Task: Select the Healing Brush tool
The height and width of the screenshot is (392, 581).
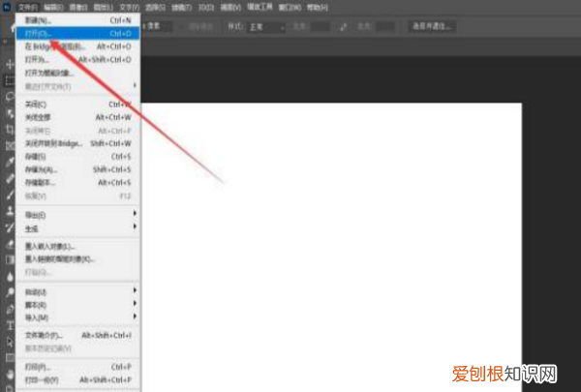Action: pyautogui.click(x=10, y=179)
